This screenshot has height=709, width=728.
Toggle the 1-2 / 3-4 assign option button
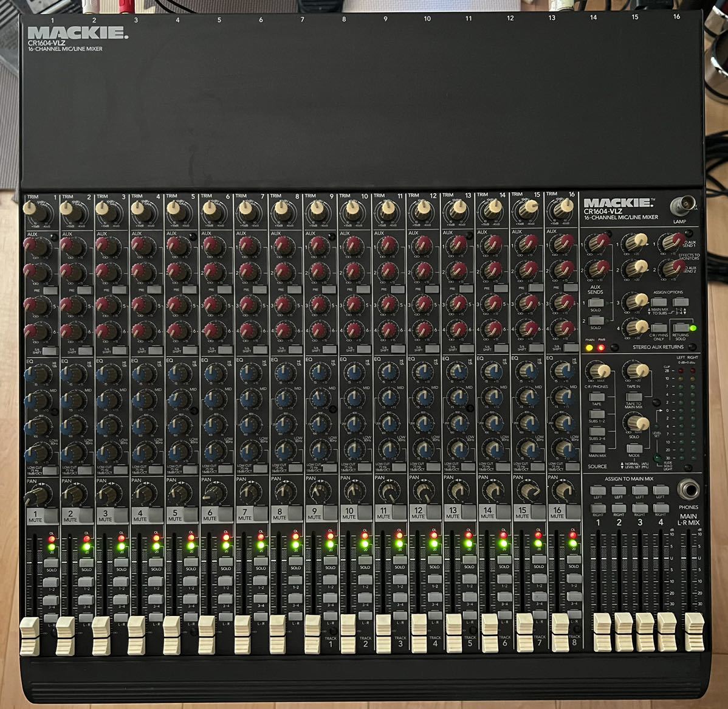pyautogui.click(x=681, y=302)
